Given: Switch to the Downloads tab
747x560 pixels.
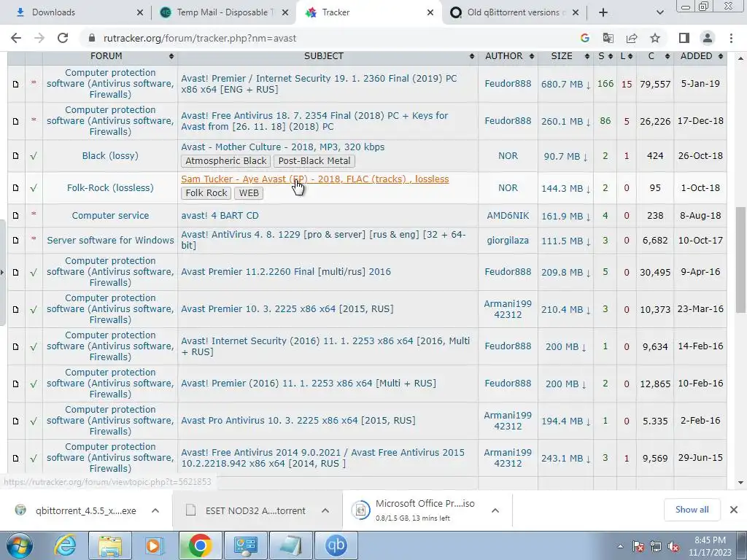Looking at the screenshot, I should [79, 12].
